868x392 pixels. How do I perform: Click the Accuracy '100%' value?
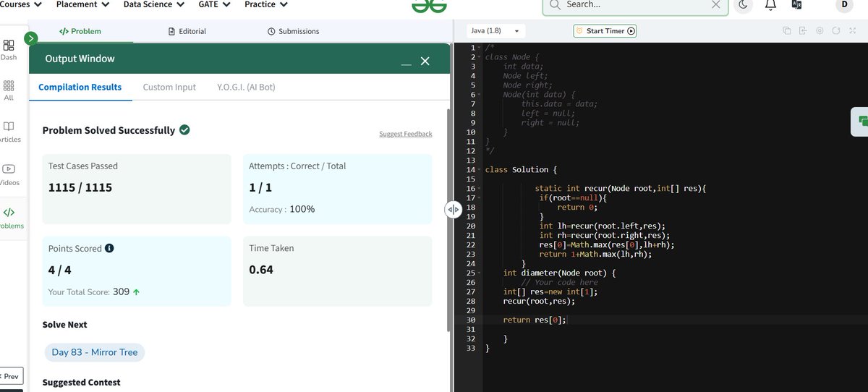pos(302,209)
